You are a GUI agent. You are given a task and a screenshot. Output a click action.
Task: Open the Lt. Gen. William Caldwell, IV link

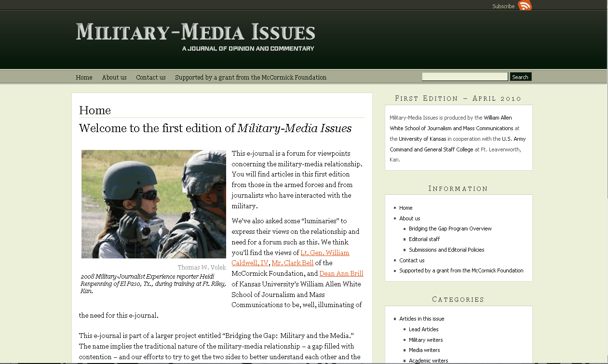pyautogui.click(x=324, y=252)
